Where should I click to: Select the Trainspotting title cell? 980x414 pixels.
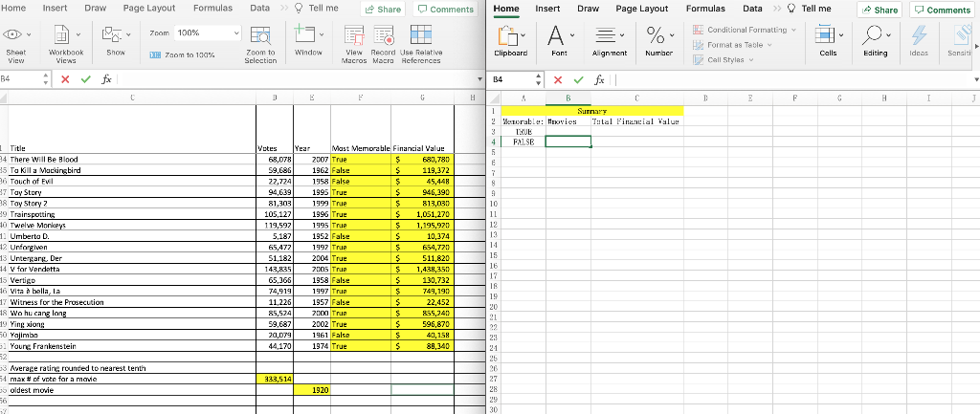point(132,214)
